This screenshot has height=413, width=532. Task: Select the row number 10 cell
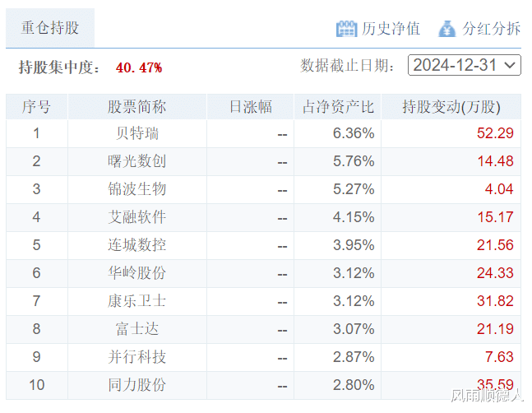(x=37, y=385)
